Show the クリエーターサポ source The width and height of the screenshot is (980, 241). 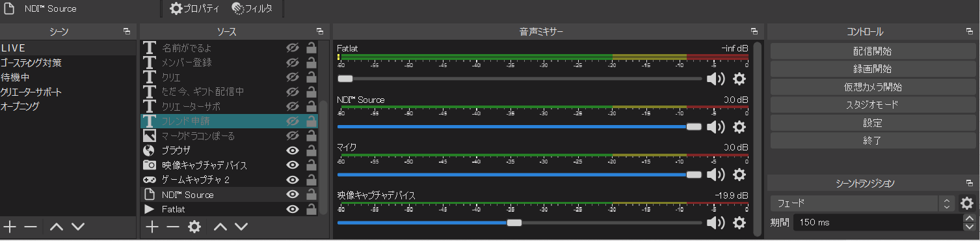(x=293, y=106)
